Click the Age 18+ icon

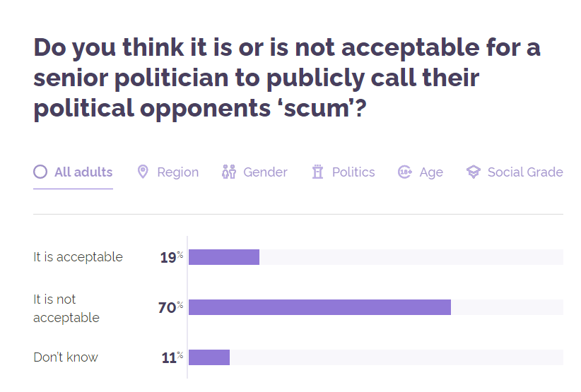[405, 172]
